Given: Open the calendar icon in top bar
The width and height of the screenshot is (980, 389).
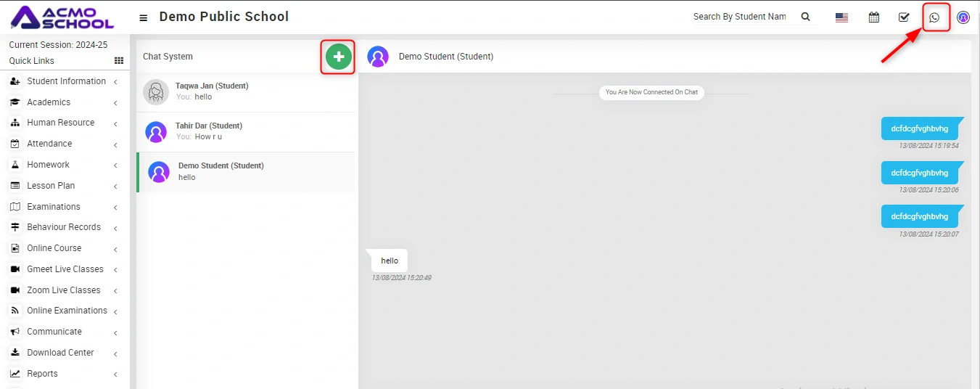Looking at the screenshot, I should [x=874, y=17].
